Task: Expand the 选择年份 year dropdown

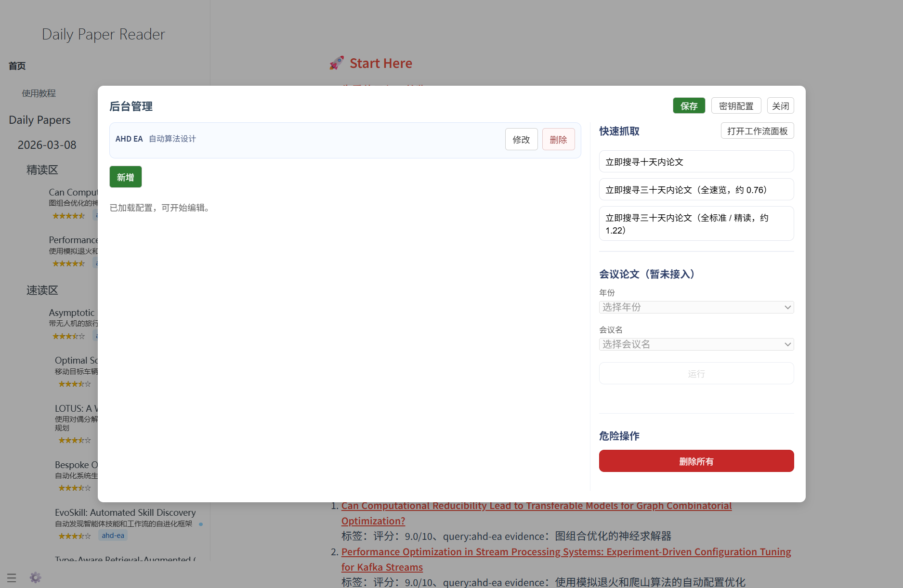Action: tap(696, 307)
